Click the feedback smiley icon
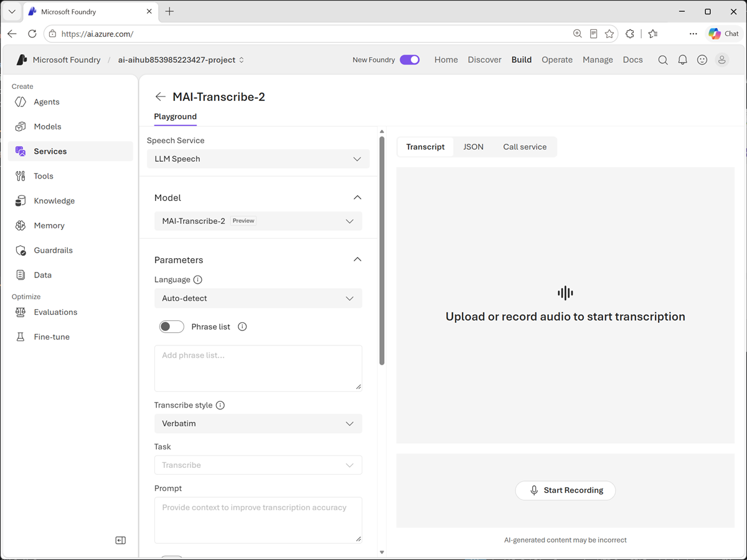 click(702, 60)
